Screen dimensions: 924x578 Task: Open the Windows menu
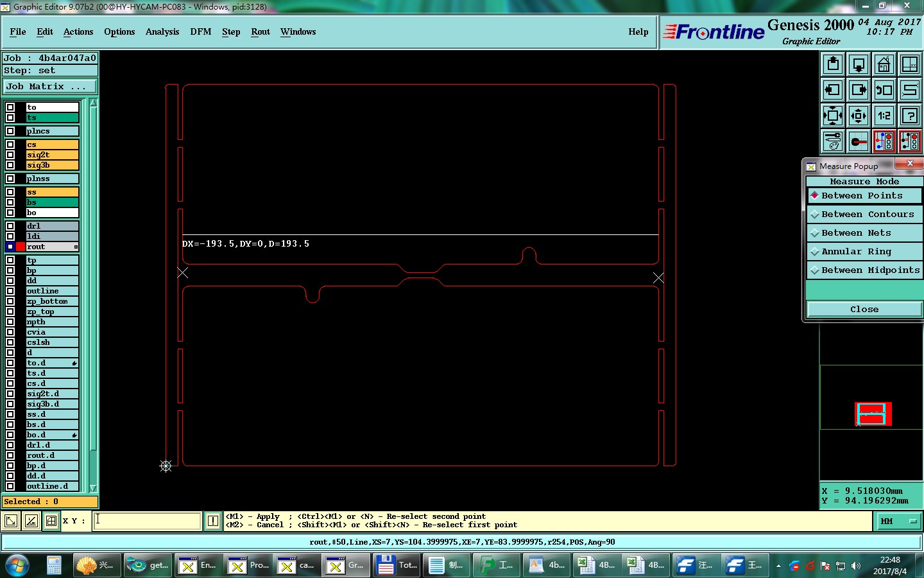tap(298, 31)
